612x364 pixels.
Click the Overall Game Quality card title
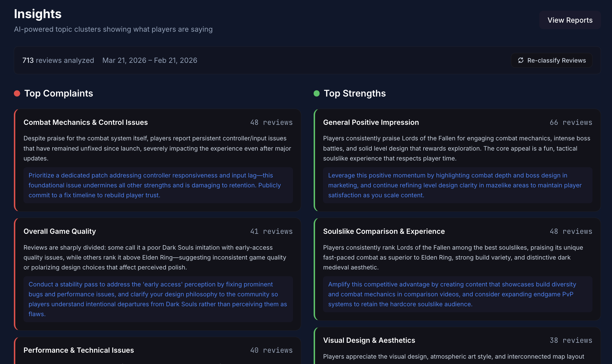[59, 231]
